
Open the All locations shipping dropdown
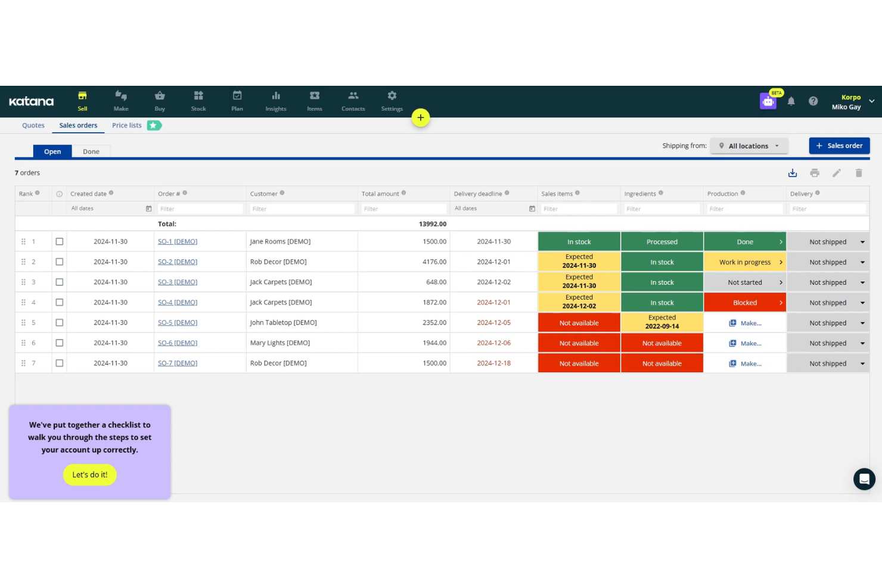(749, 145)
